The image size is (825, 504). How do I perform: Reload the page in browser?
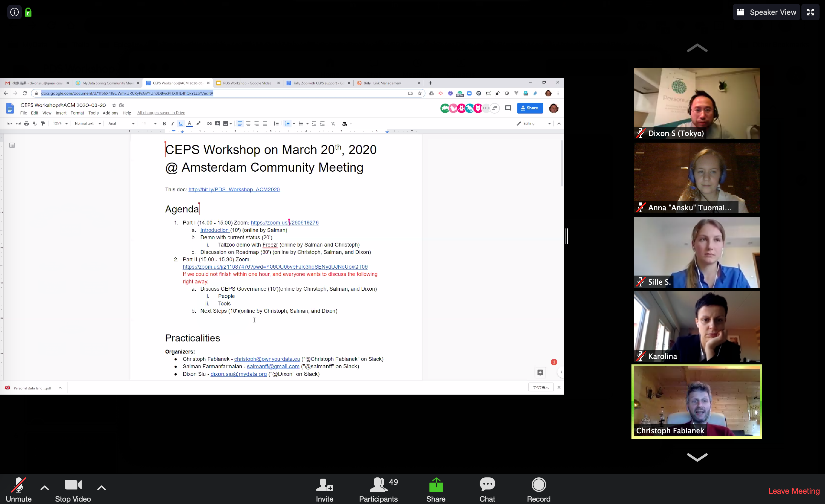click(x=24, y=93)
